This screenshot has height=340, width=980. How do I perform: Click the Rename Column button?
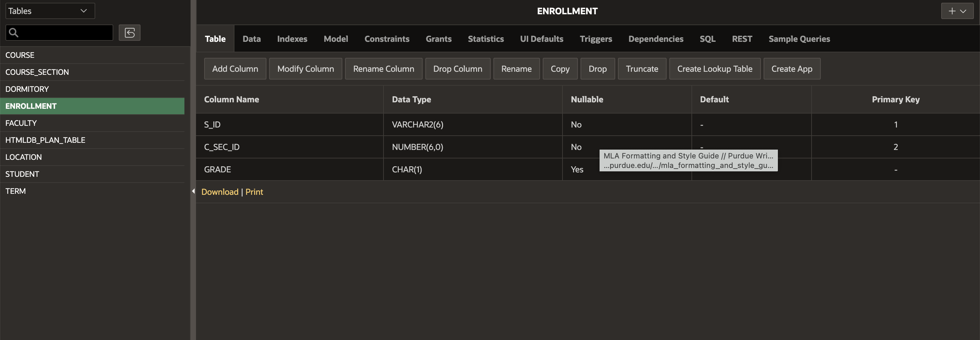click(383, 69)
